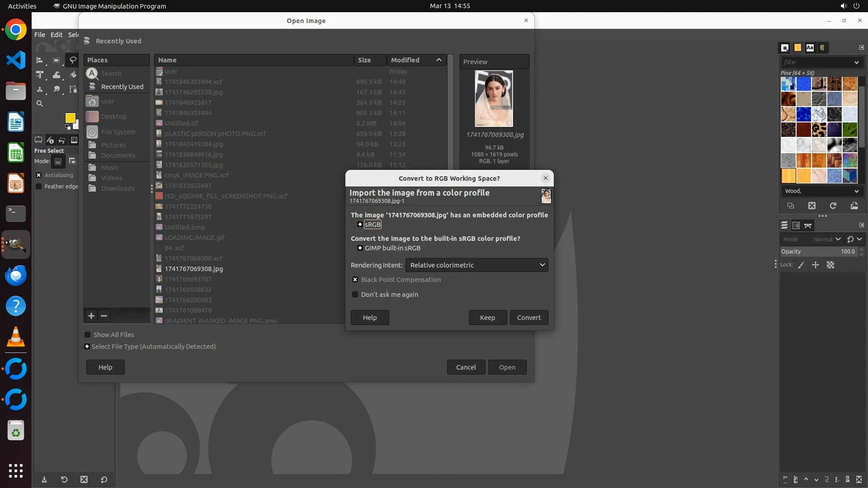The width and height of the screenshot is (868, 488).
Task: Open the Rendering Intent dropdown
Action: tap(476, 265)
